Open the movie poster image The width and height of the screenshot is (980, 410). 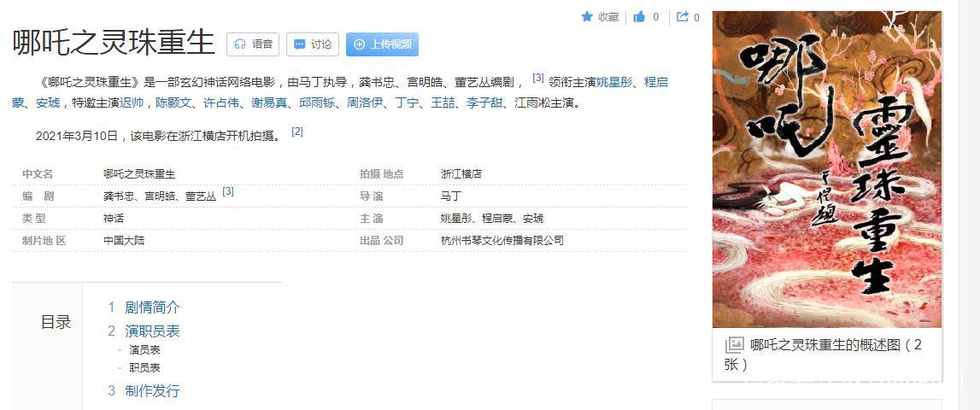(x=827, y=169)
